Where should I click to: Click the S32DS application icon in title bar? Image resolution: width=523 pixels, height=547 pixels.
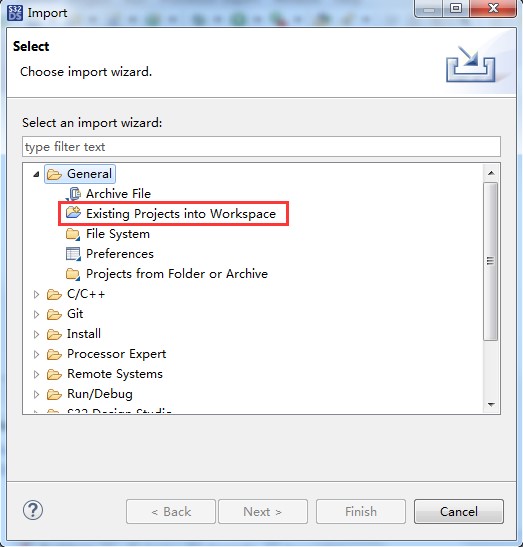[x=15, y=13]
